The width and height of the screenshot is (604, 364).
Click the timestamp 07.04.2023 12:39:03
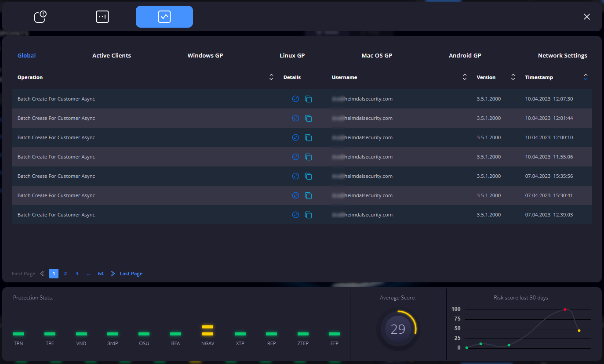pyautogui.click(x=549, y=215)
